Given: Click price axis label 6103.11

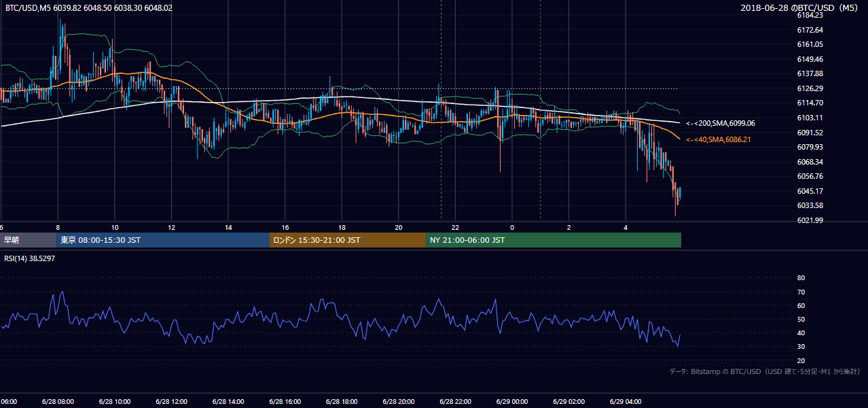Looking at the screenshot, I should [x=810, y=118].
